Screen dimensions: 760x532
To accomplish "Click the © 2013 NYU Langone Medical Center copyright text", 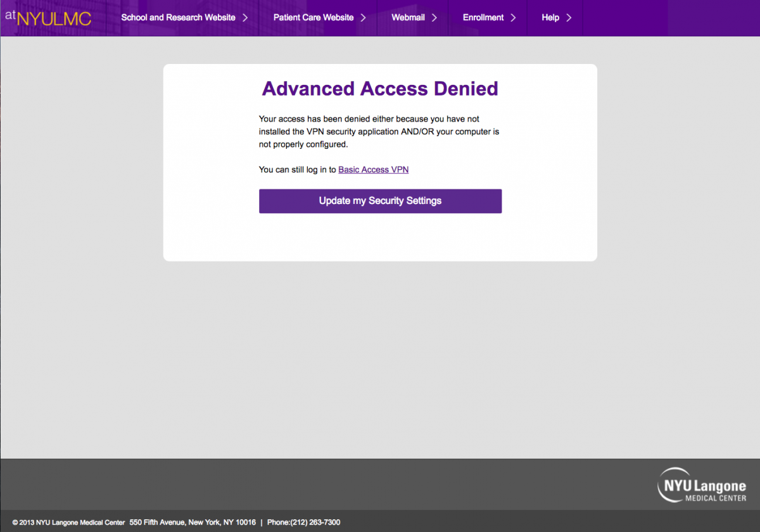I will coord(68,522).
